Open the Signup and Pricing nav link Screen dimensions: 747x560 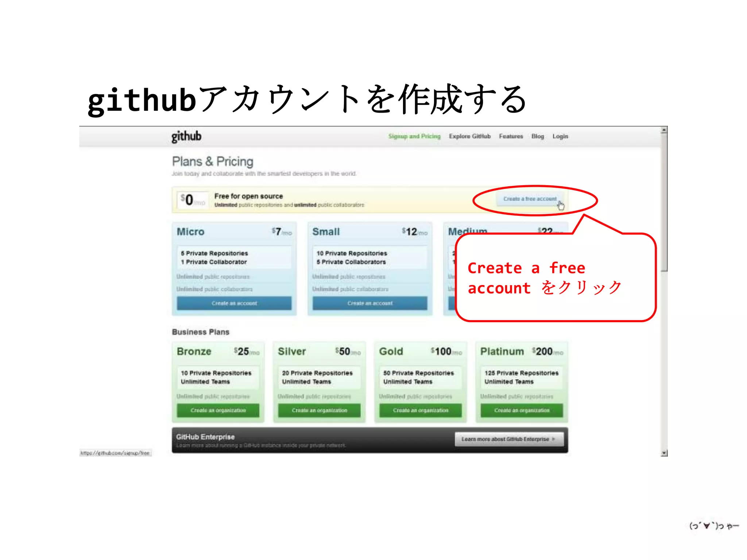tap(414, 136)
